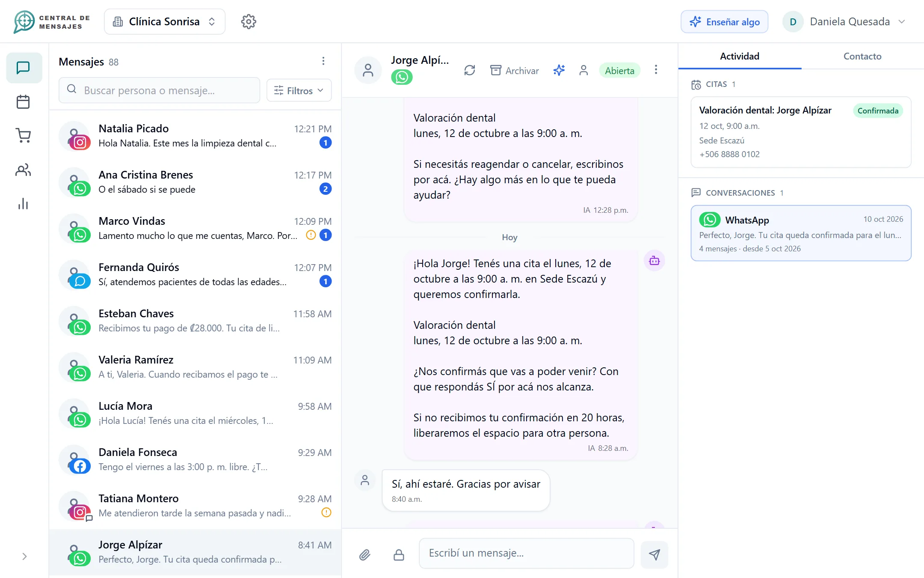Change the Abierta conversation status
Screen dimensions: 924x578
click(x=619, y=71)
